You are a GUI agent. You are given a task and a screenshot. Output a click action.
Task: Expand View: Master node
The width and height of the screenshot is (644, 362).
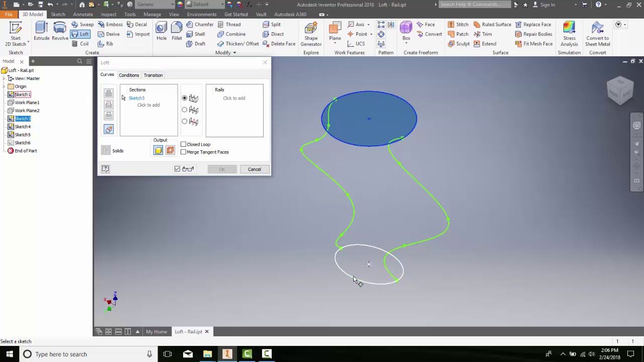tap(5, 78)
